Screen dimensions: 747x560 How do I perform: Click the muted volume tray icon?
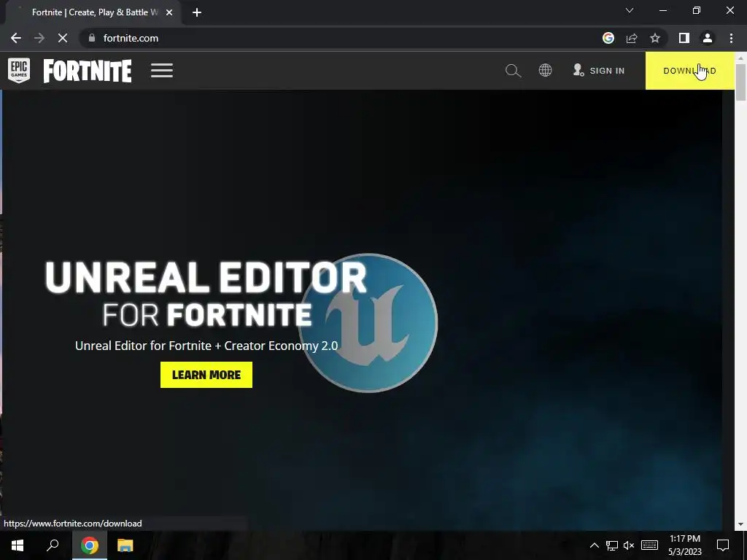pyautogui.click(x=629, y=545)
